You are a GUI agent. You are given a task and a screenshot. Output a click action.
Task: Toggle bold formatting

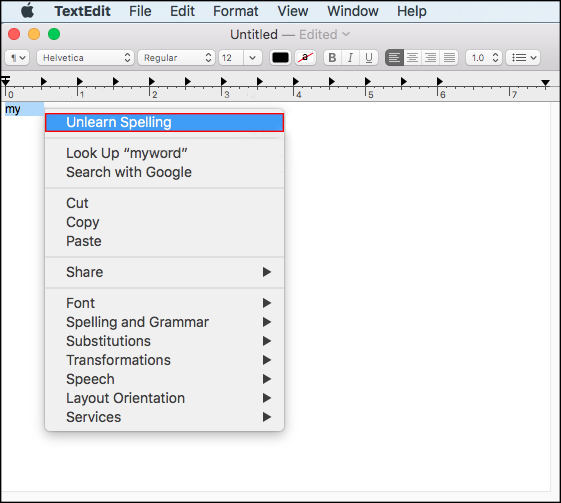tap(332, 58)
